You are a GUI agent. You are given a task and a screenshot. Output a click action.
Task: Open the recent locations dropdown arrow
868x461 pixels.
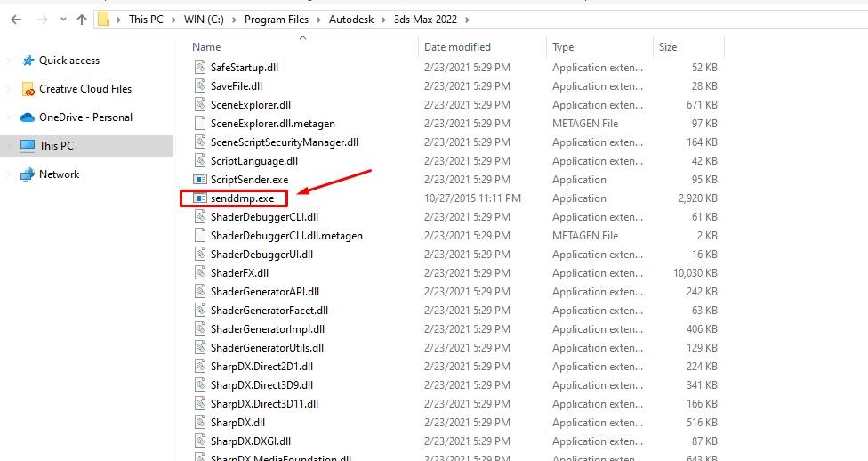point(61,20)
